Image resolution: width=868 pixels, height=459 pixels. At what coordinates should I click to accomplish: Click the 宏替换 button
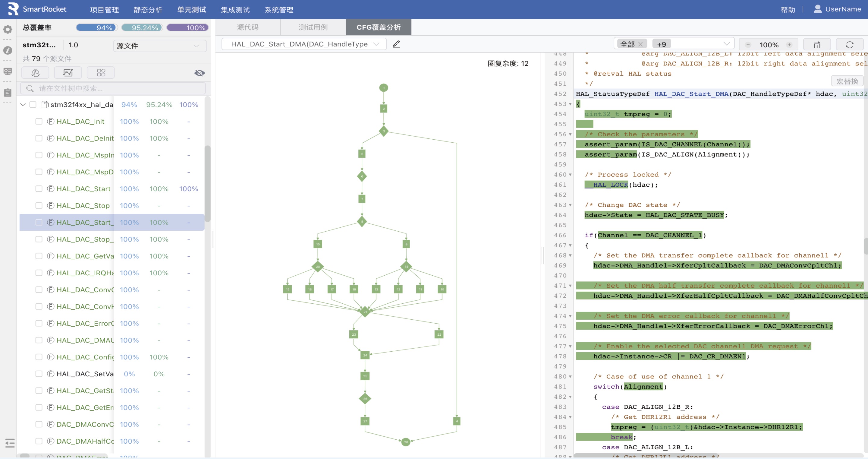tap(847, 81)
